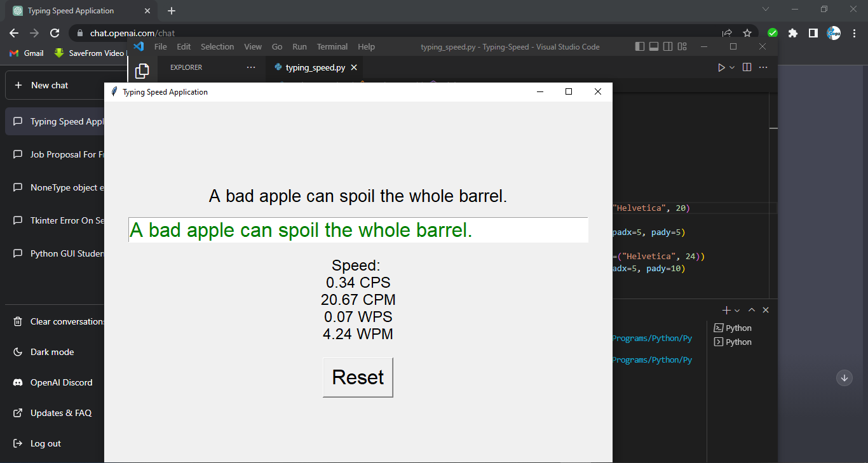Kill the terminal panel with the X icon
Viewport: 868px width, 463px height.
(x=766, y=310)
